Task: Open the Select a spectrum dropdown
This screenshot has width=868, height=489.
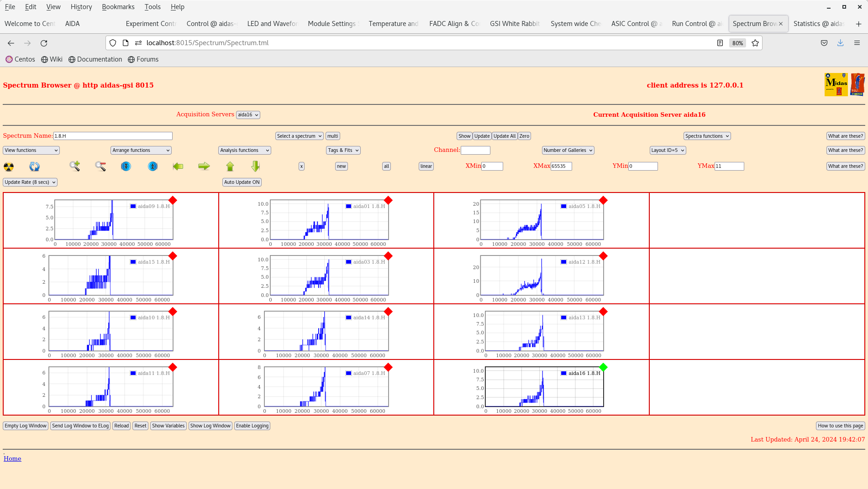Action: click(x=300, y=136)
